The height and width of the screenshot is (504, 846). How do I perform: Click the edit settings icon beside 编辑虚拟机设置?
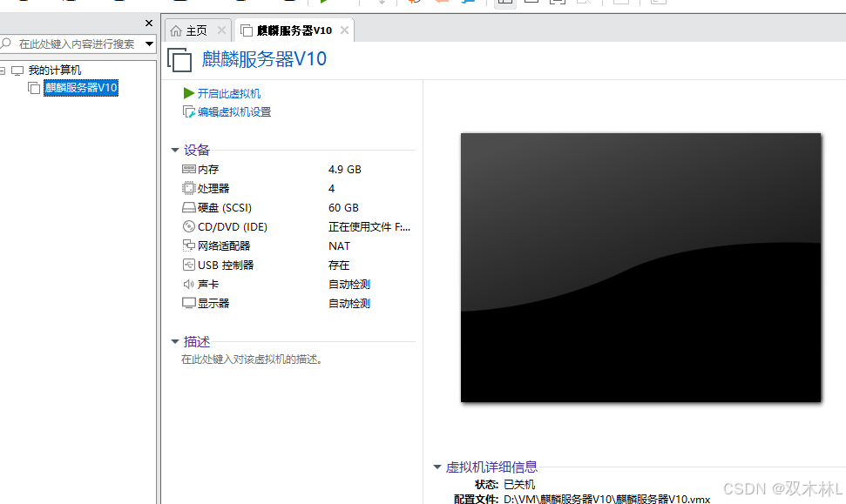pos(189,111)
